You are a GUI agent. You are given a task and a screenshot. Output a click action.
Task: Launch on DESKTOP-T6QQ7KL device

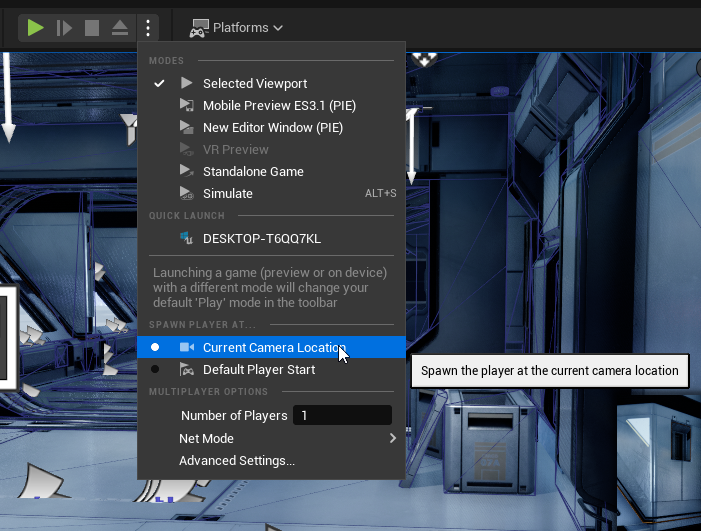(x=262, y=239)
